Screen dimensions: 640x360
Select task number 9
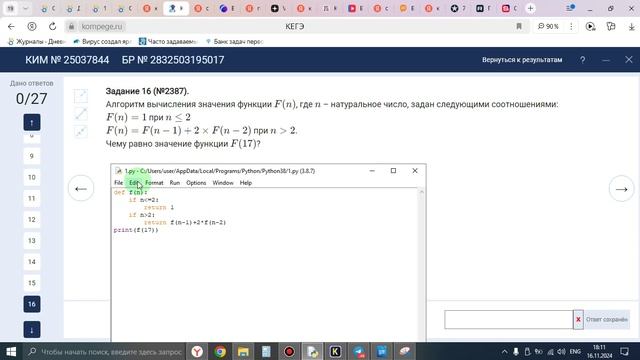32,156
